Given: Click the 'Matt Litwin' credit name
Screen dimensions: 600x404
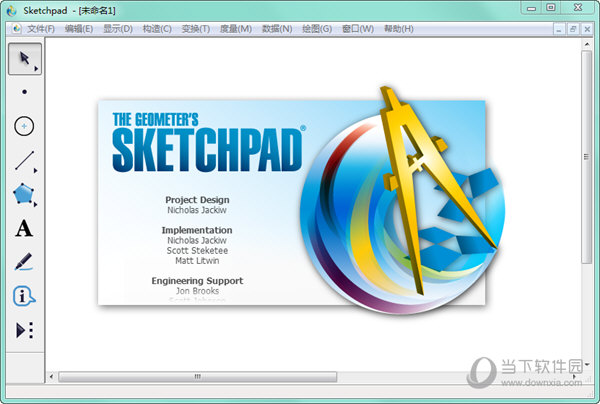Looking at the screenshot, I should [x=197, y=261].
